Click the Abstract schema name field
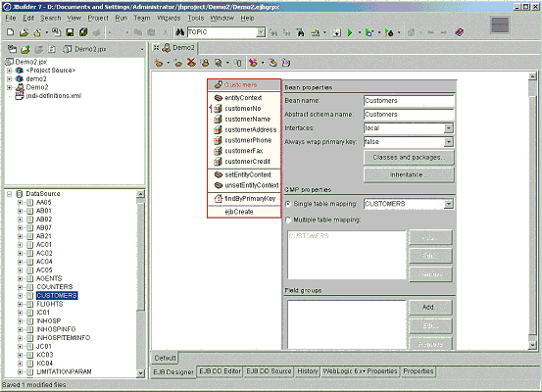 tap(409, 115)
